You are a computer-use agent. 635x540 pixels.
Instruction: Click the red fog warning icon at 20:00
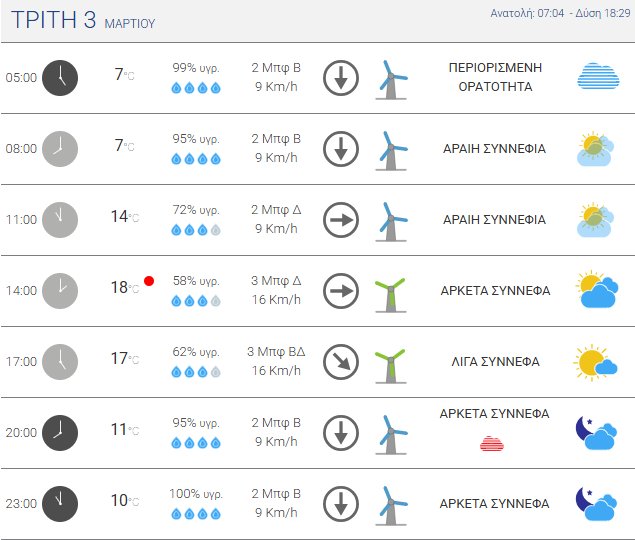(493, 443)
